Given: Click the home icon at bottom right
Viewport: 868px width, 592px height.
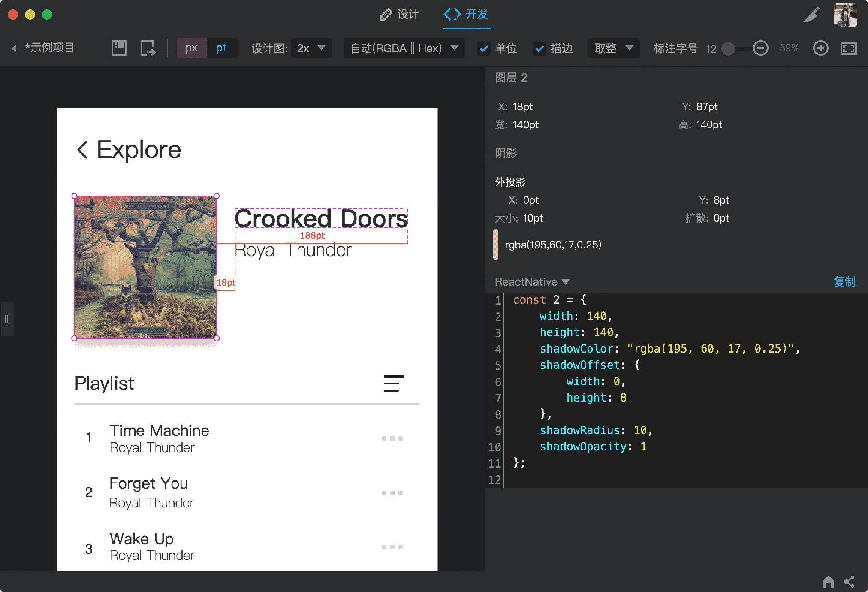Looking at the screenshot, I should [829, 582].
